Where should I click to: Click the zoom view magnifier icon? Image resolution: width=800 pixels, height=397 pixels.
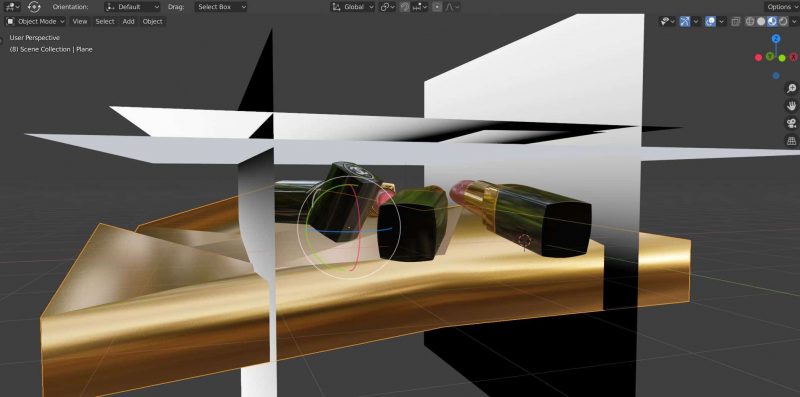point(791,88)
